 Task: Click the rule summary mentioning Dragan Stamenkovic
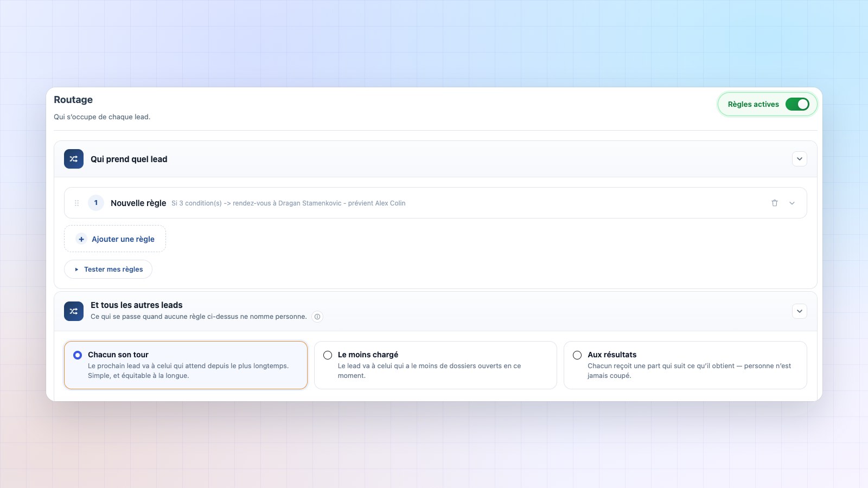[x=289, y=203]
